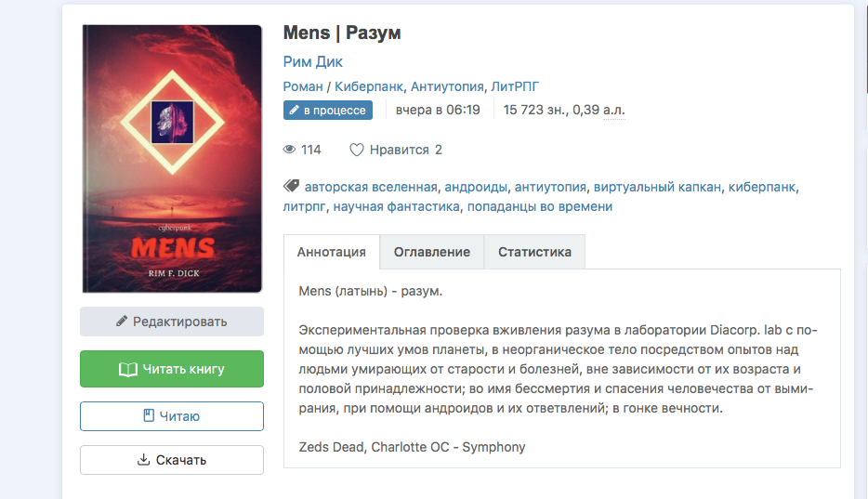Click the download icon in Скачать button

pos(143,459)
